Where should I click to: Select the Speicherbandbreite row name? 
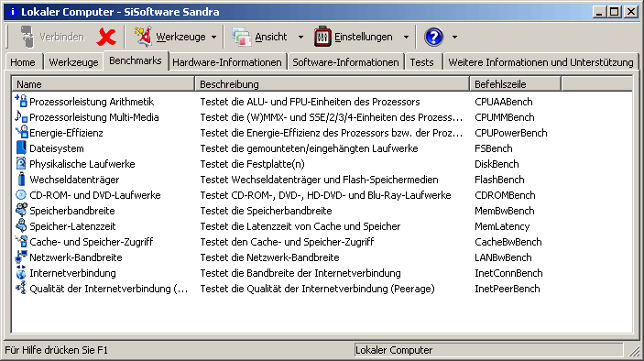coord(72,211)
